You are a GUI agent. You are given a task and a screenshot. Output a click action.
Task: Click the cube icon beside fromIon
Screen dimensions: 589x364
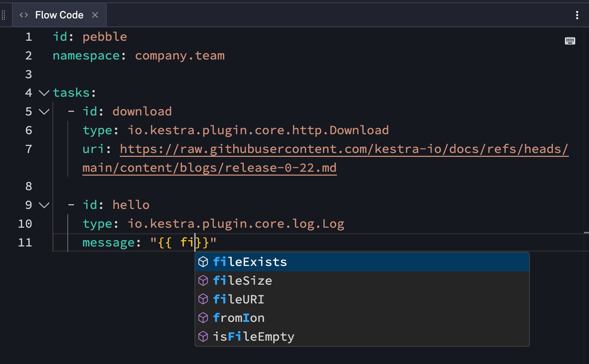pos(203,318)
